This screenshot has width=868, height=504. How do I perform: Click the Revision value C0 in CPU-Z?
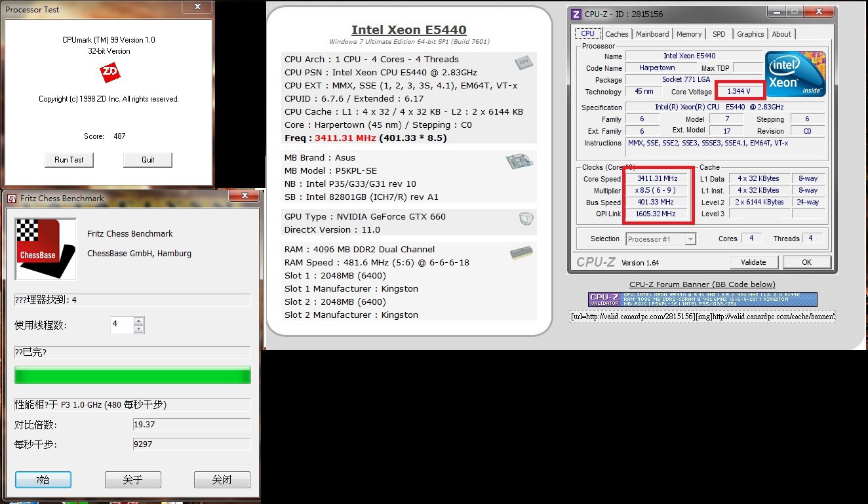807,131
